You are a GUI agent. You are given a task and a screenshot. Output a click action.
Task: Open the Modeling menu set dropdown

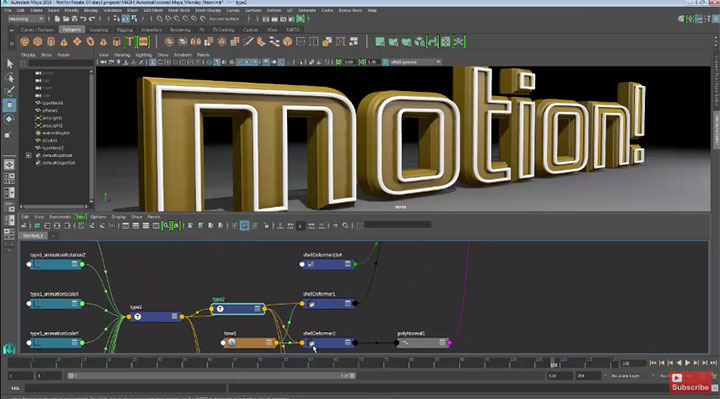[x=26, y=19]
